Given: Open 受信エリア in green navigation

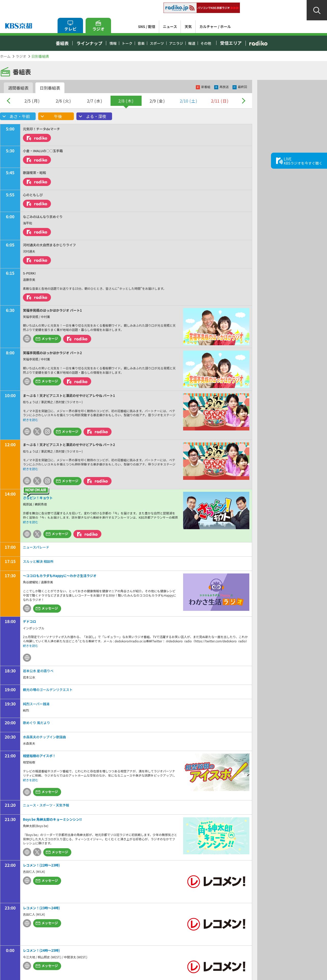Looking at the screenshot, I should [x=231, y=43].
